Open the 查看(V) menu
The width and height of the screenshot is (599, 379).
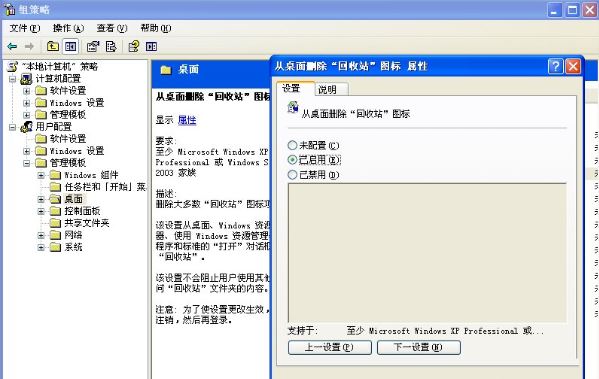pyautogui.click(x=112, y=28)
